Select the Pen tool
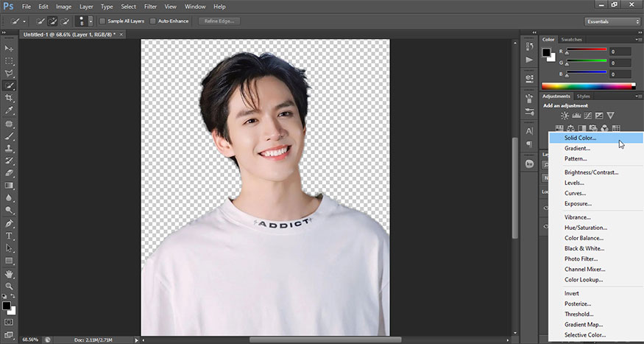Viewport: 644px width, 344px height. pyautogui.click(x=10, y=223)
